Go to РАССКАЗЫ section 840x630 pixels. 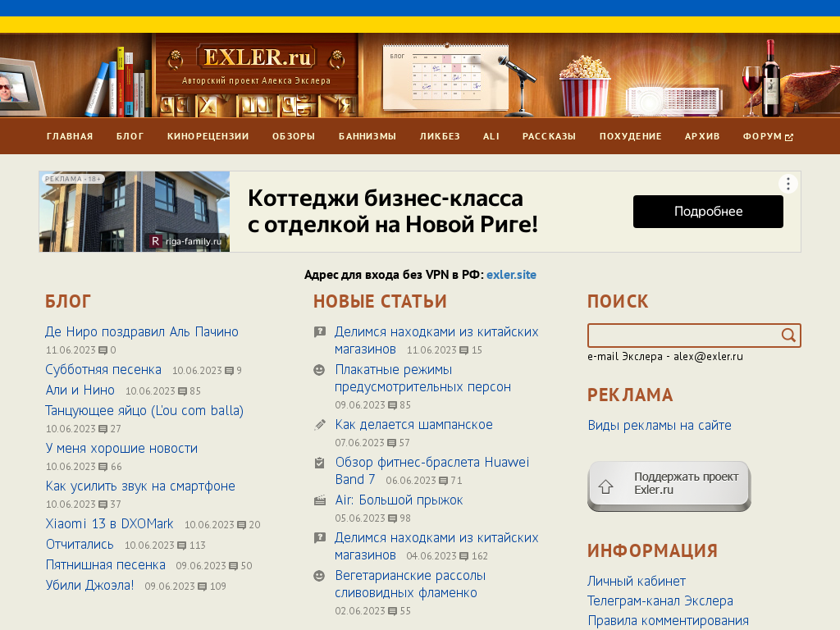click(549, 137)
